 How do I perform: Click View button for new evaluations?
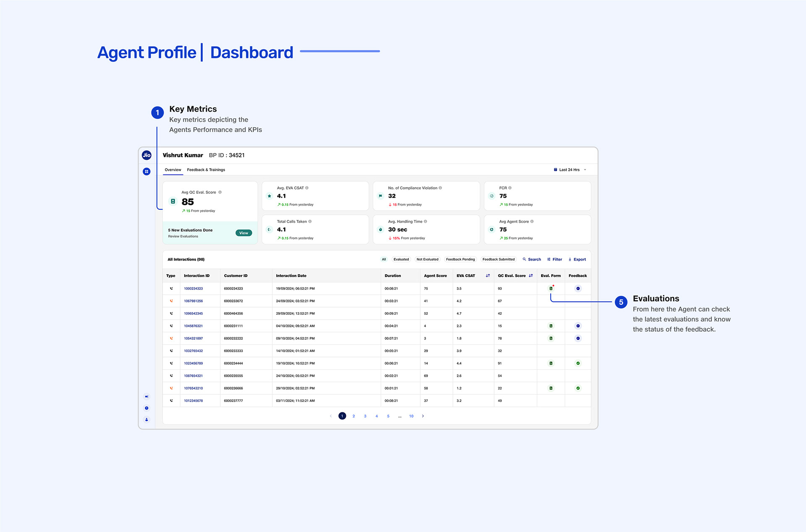coord(243,233)
